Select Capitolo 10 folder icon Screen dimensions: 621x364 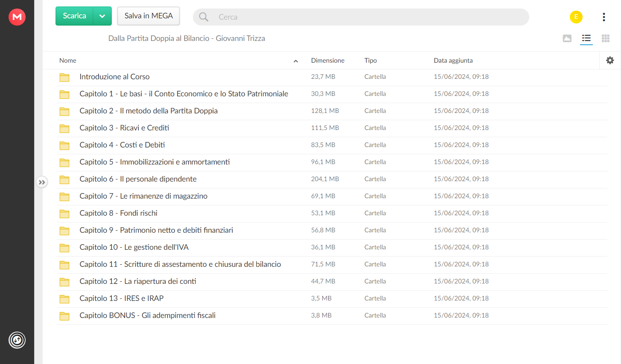point(64,248)
